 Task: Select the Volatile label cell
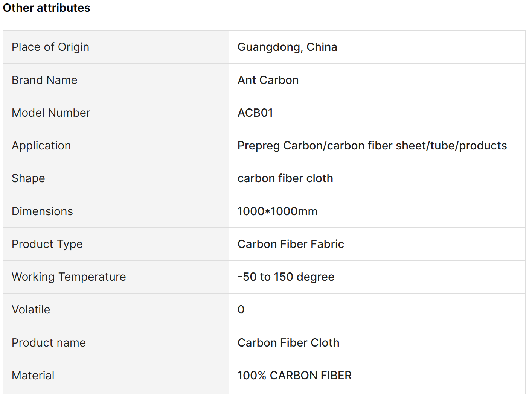pos(116,310)
